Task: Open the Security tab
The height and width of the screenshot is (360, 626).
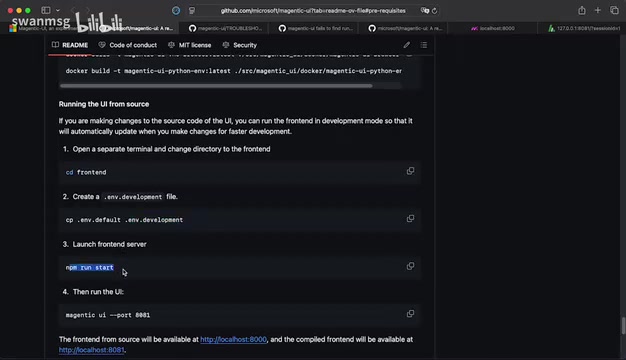Action: 240,45
